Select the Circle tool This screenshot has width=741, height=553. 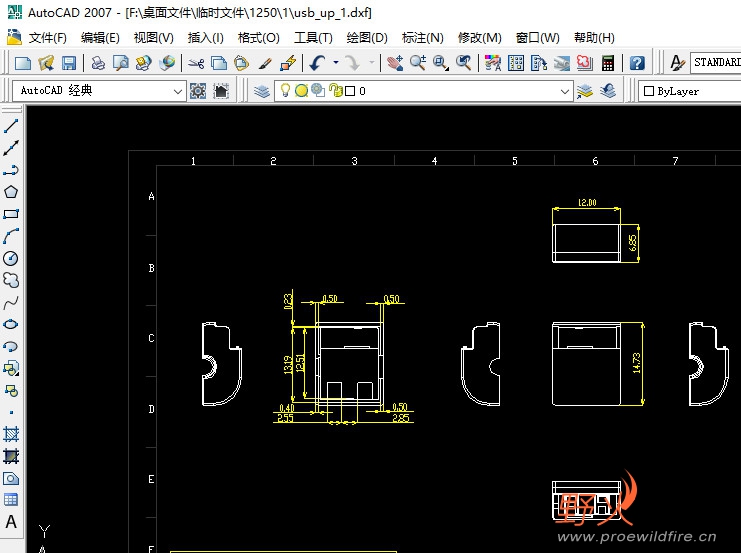pos(11,258)
